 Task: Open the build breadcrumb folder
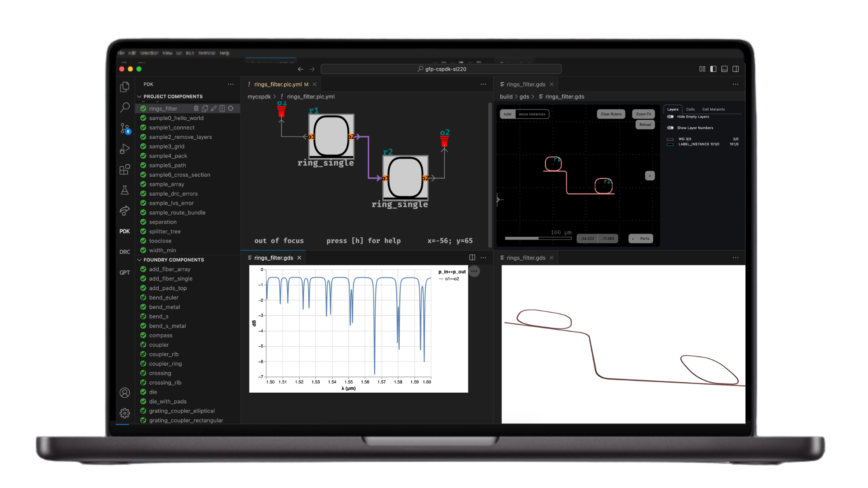pos(506,97)
